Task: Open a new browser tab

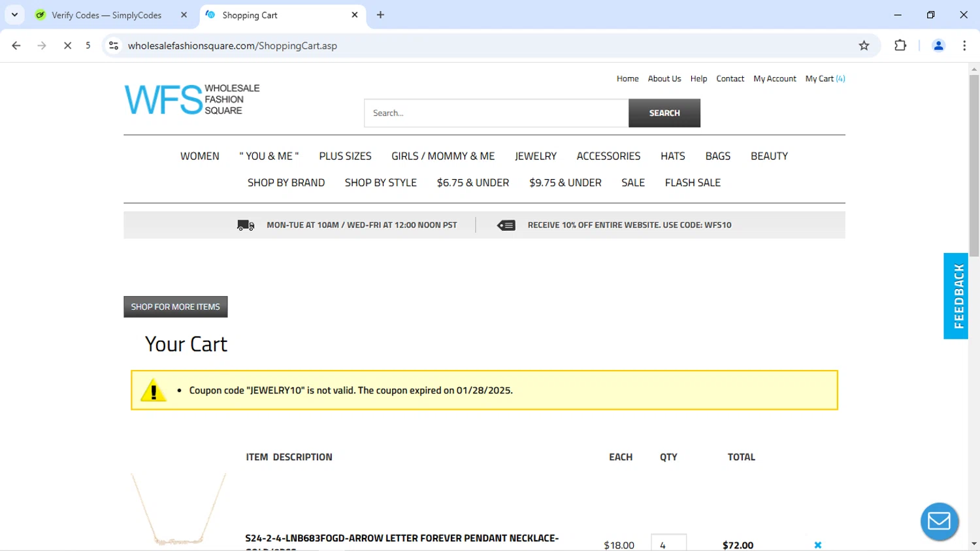Action: pos(380,15)
